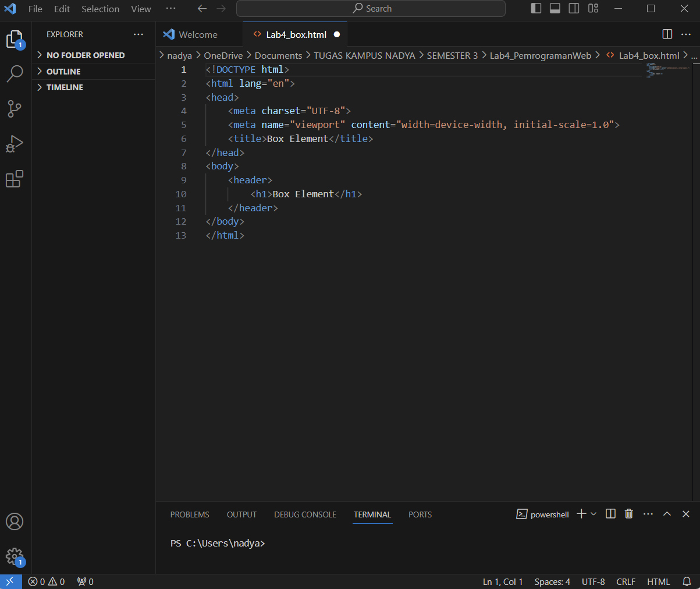Toggle the Primary Side Bar visibility
Viewport: 700px width, 589px height.
point(536,8)
